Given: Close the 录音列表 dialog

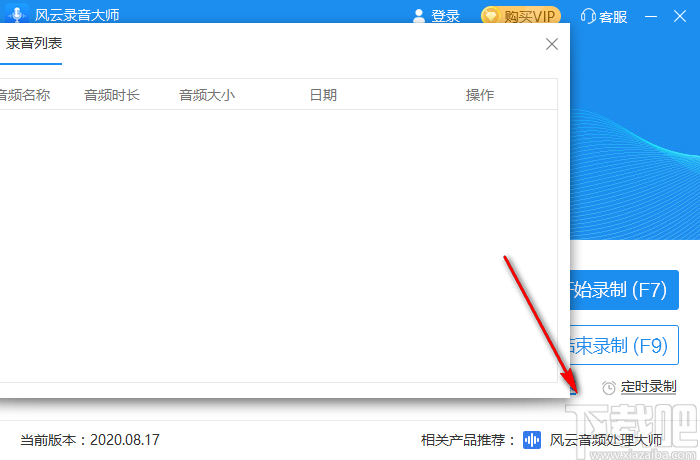Looking at the screenshot, I should 552,44.
